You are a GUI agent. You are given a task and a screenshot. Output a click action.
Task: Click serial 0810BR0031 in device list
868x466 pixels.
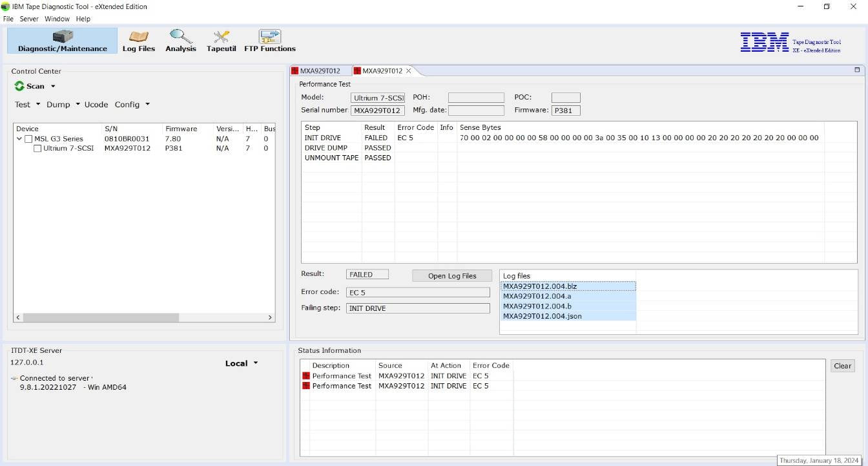pyautogui.click(x=127, y=139)
